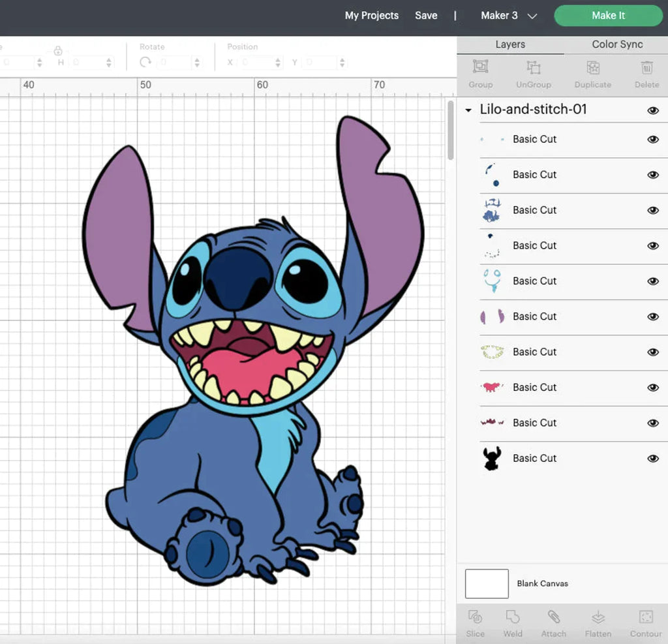
Task: Select the Slice tool
Action: pyautogui.click(x=476, y=617)
